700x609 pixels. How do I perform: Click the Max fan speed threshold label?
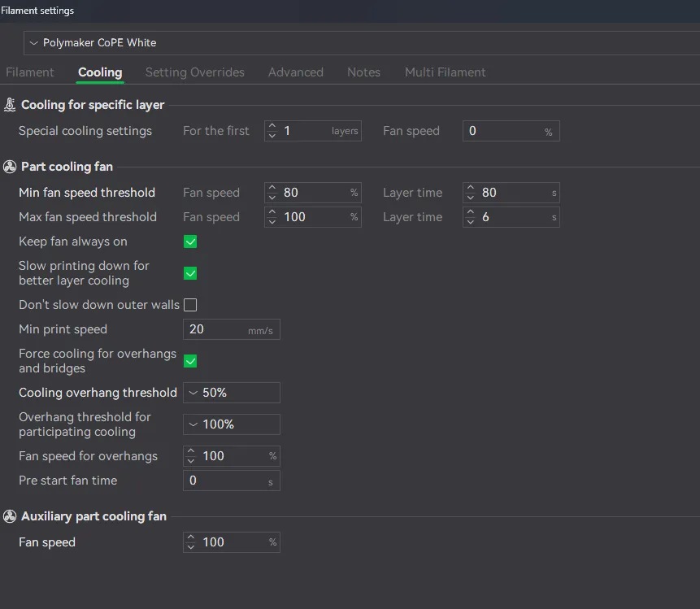(x=88, y=217)
